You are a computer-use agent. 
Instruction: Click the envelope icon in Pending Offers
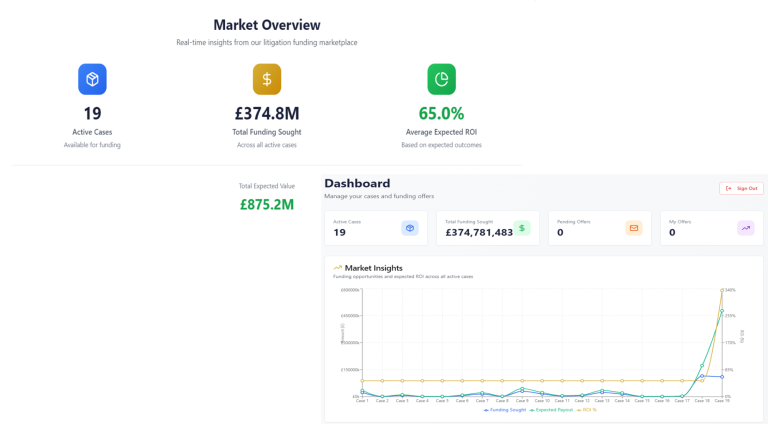pyautogui.click(x=633, y=228)
